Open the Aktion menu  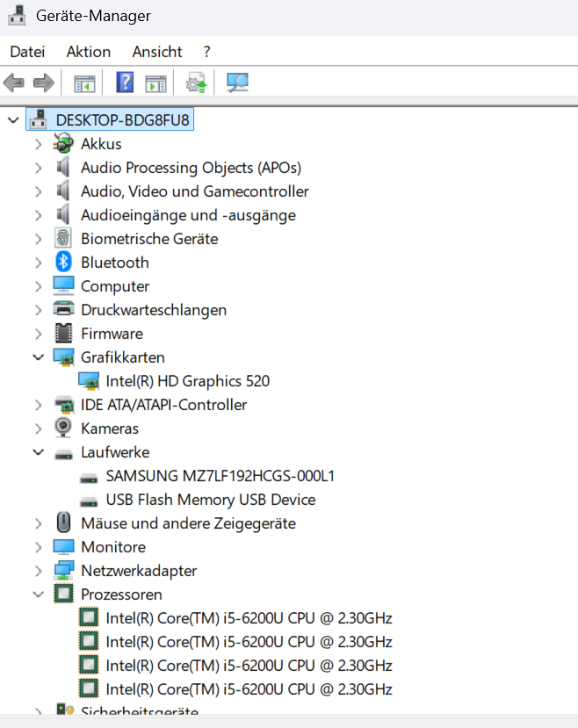pyautogui.click(x=88, y=52)
